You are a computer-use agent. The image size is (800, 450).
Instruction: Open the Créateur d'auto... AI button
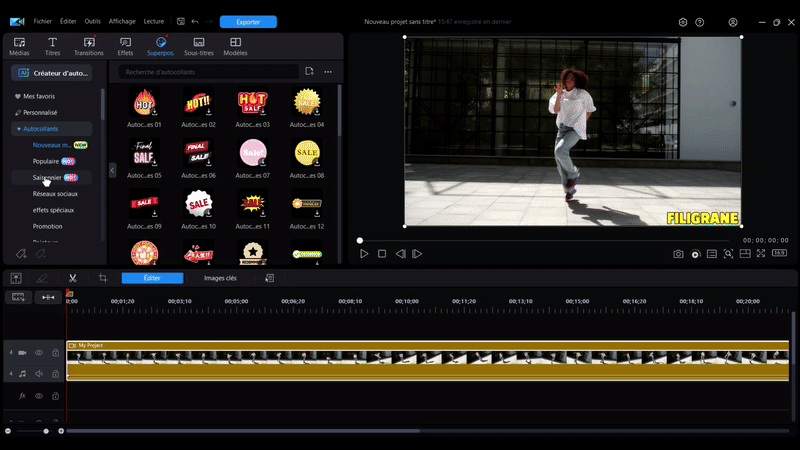point(52,73)
